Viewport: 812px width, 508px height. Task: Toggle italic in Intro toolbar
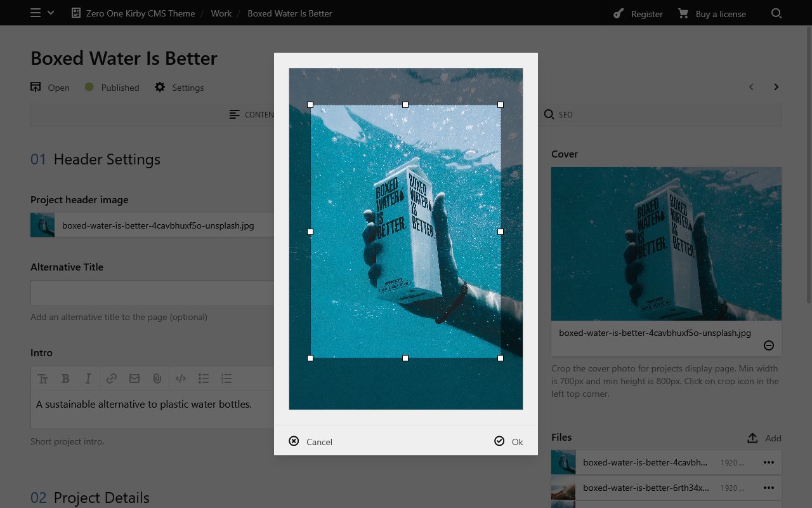[x=88, y=378]
